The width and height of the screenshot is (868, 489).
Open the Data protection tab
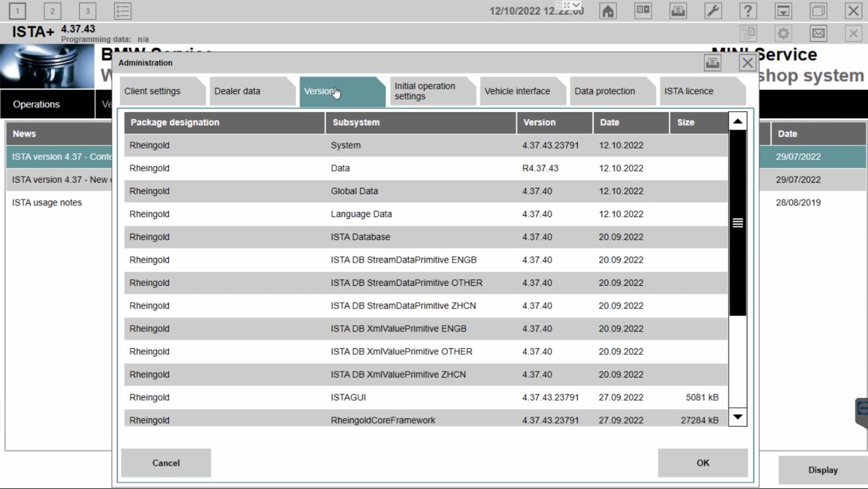612,91
